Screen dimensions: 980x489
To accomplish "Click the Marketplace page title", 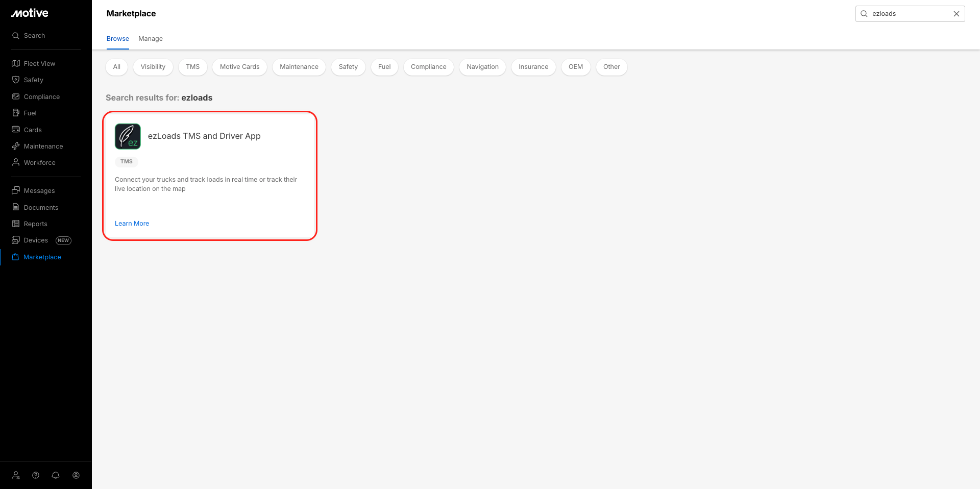I will coord(131,14).
